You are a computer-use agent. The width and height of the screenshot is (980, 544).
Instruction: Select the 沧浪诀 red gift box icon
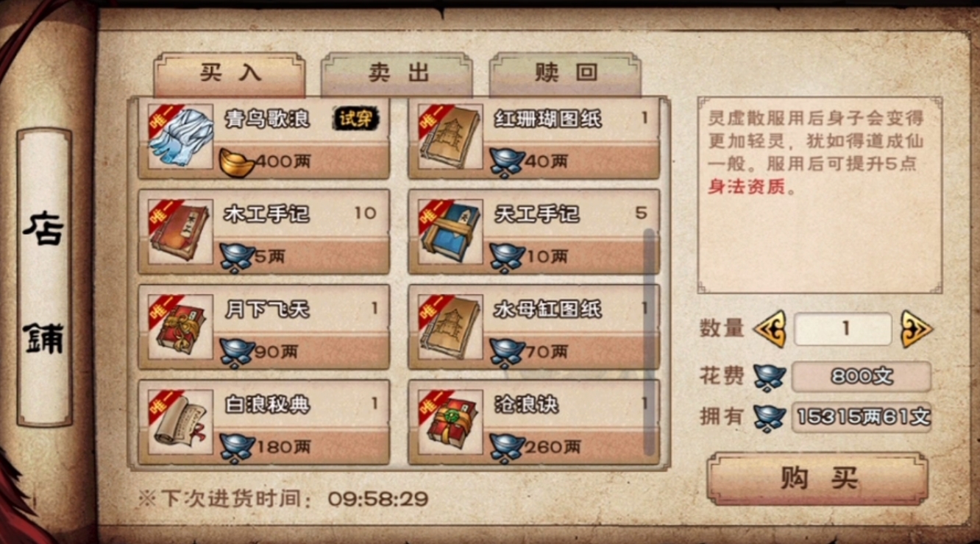pyautogui.click(x=450, y=422)
